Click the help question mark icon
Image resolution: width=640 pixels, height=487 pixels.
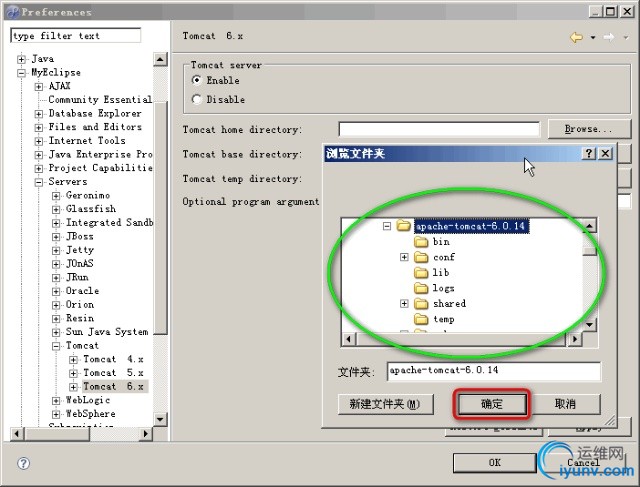[23, 463]
